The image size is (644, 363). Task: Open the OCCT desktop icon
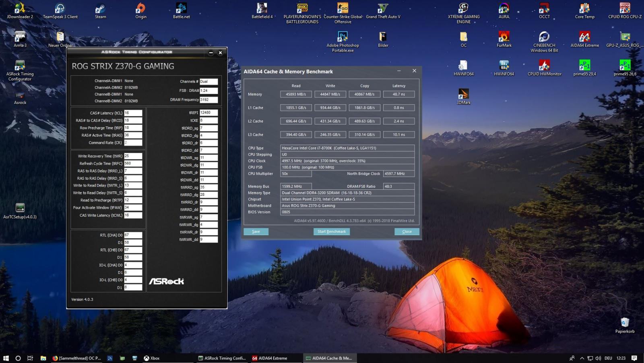[x=544, y=11]
